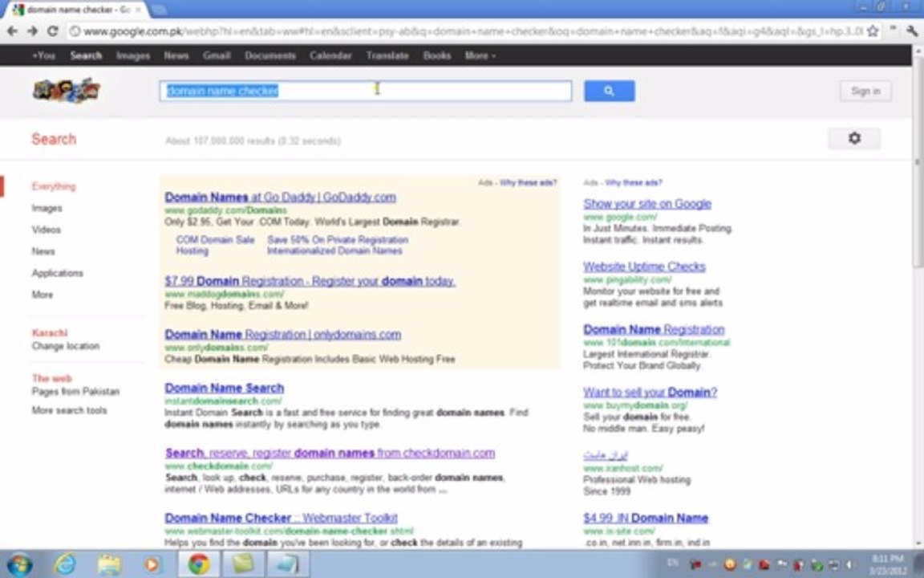Open +You in the Google bar
The image size is (924, 578).
click(x=43, y=55)
